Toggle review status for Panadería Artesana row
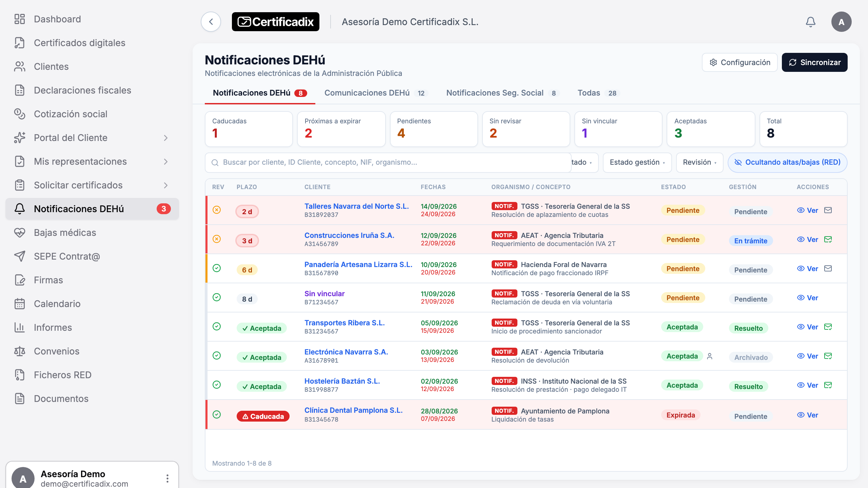 click(217, 268)
